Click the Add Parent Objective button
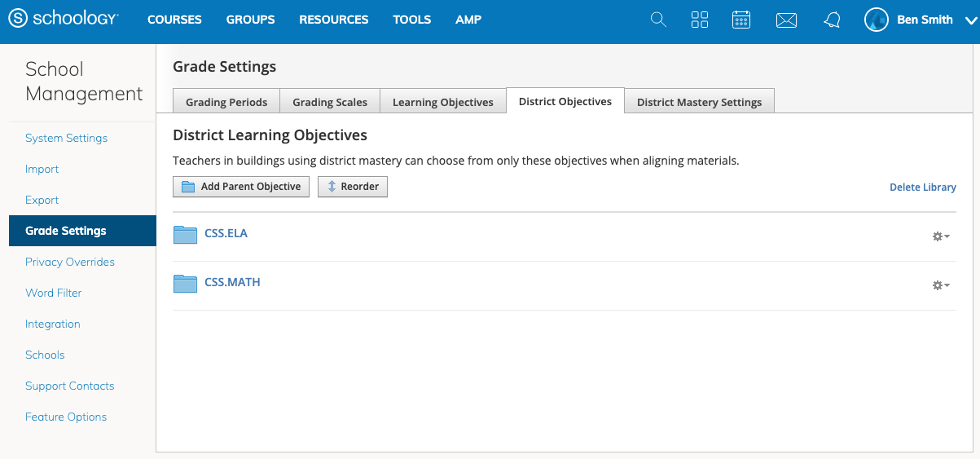The width and height of the screenshot is (980, 459). 241,187
